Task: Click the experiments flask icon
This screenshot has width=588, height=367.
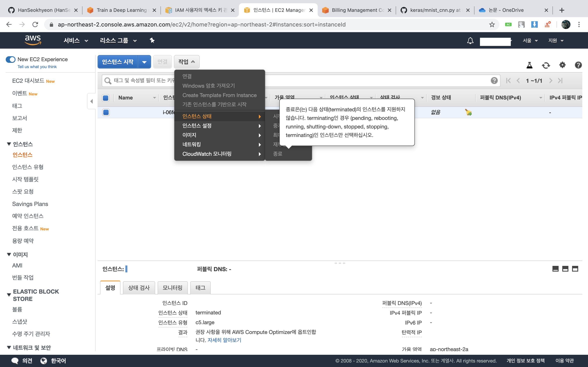Action: (529, 65)
